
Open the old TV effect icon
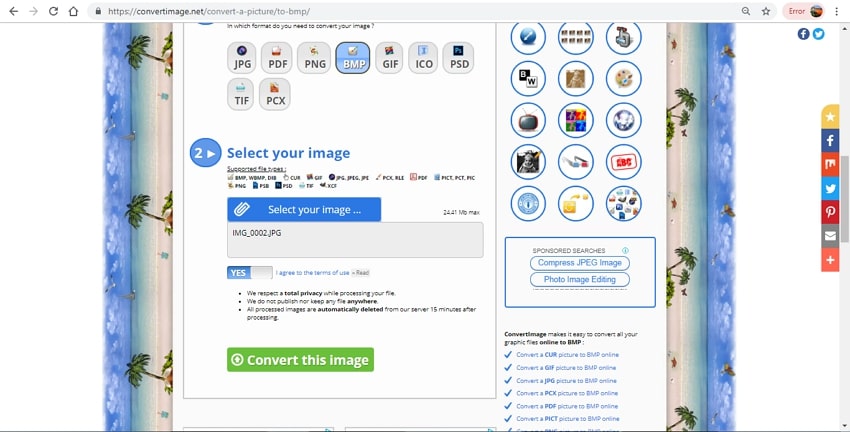[x=527, y=120]
